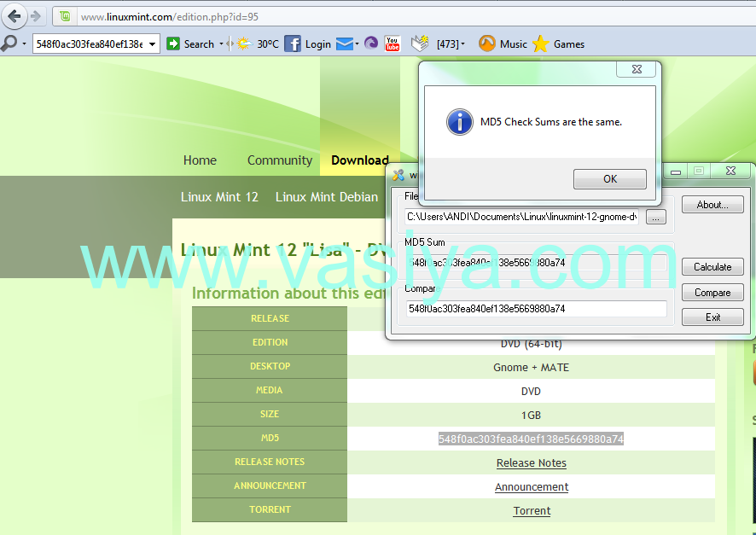Screen dimensions: 756x535
Task: Click the 'DVD (64-bit)' edition value
Action: pos(531,344)
